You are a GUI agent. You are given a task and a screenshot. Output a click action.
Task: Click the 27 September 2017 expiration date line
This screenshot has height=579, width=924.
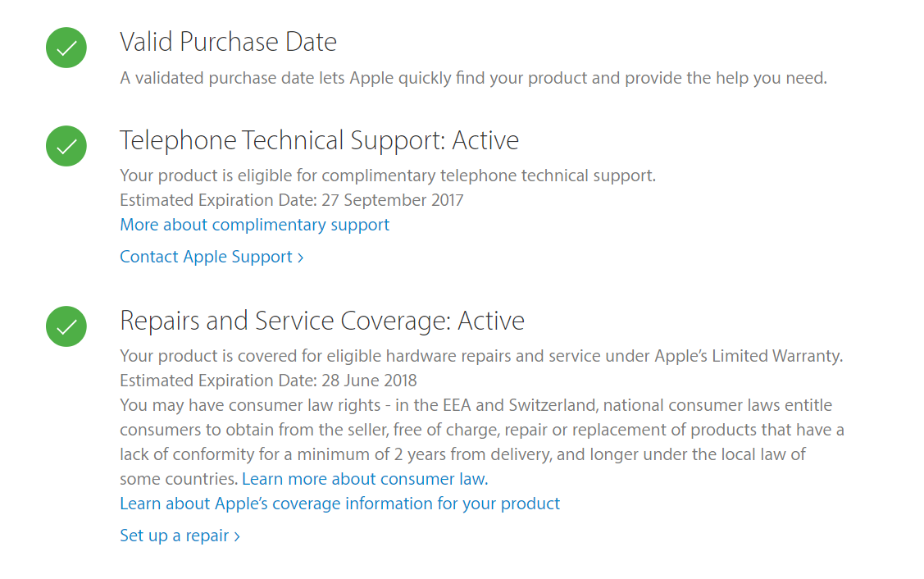(291, 200)
